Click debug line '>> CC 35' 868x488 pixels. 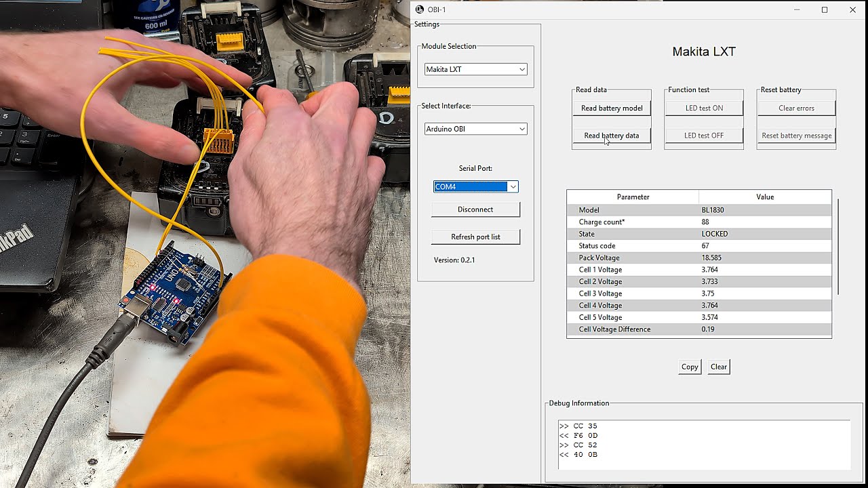578,426
